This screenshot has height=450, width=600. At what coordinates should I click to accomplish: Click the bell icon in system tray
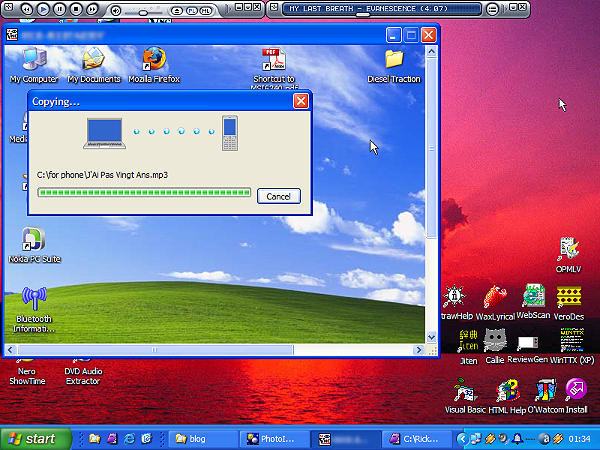(x=517, y=439)
